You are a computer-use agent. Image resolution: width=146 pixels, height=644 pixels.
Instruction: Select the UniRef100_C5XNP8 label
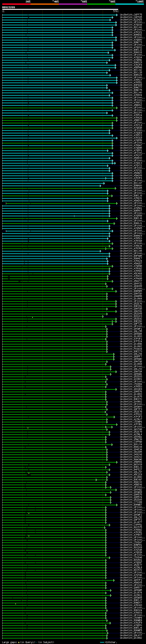point(131,618)
